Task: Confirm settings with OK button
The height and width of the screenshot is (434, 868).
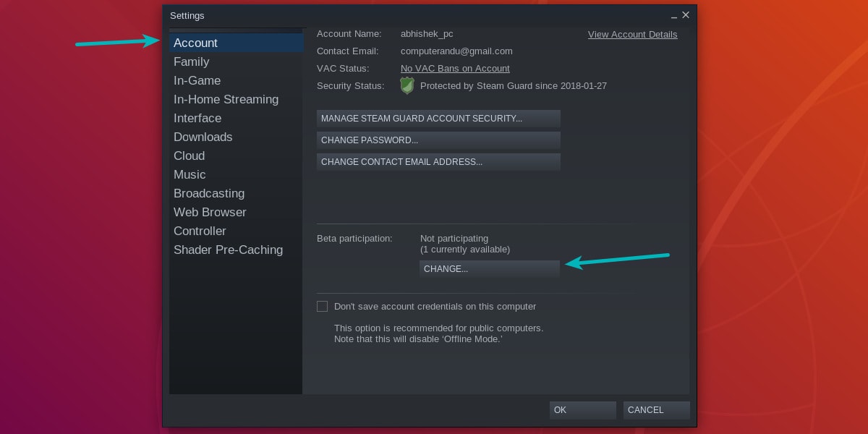Action: point(582,410)
